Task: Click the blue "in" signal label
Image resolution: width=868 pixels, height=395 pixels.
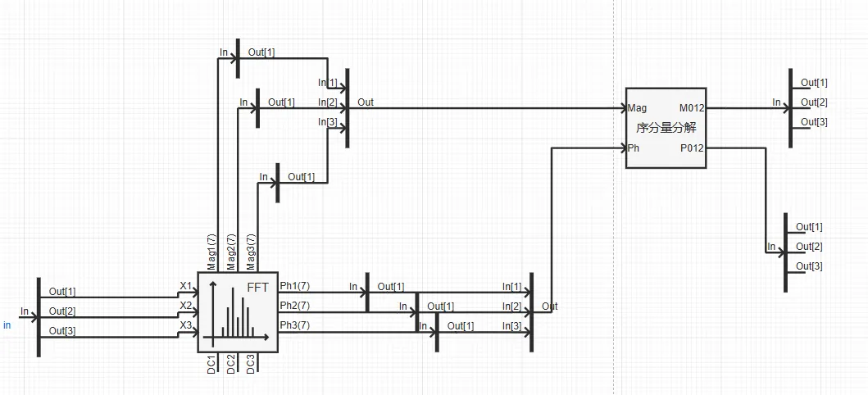Action: click(7, 325)
